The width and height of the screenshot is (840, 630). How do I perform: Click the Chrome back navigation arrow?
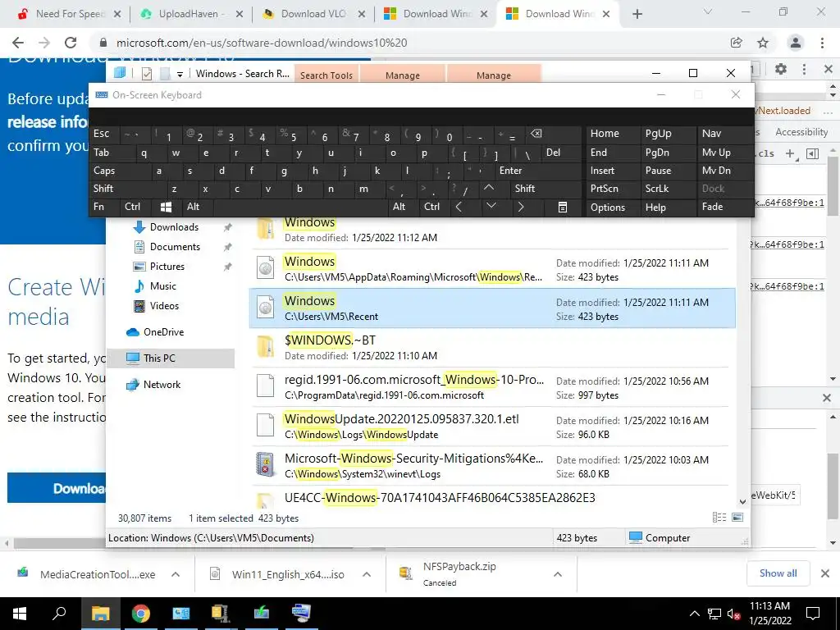click(x=18, y=43)
